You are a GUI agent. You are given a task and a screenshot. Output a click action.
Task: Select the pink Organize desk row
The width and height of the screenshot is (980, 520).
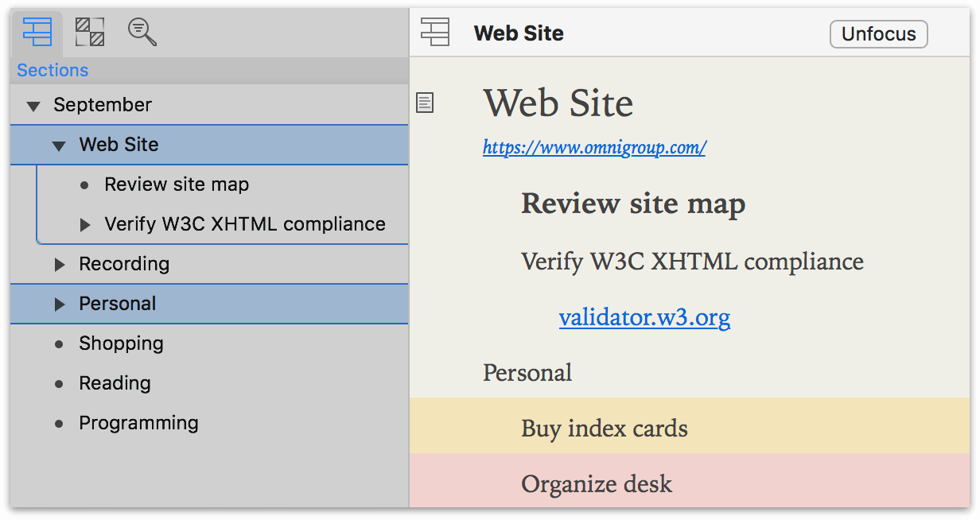pos(690,480)
